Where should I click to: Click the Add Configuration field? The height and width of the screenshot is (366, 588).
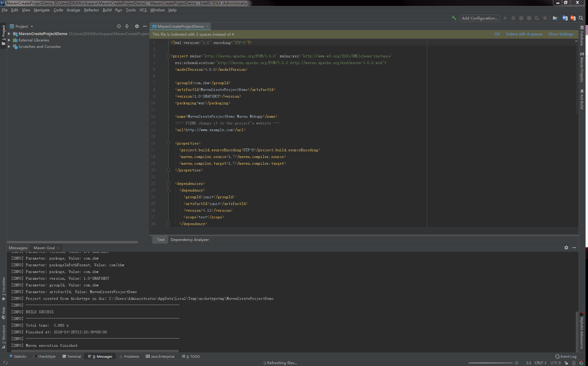tap(479, 18)
